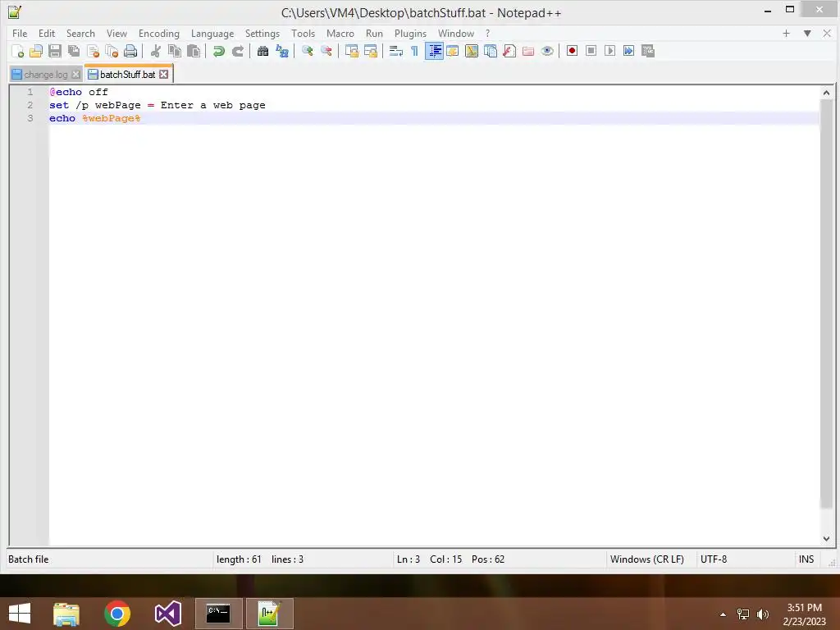The image size is (840, 630).
Task: Open Find with the binoculars icon
Action: tap(262, 51)
